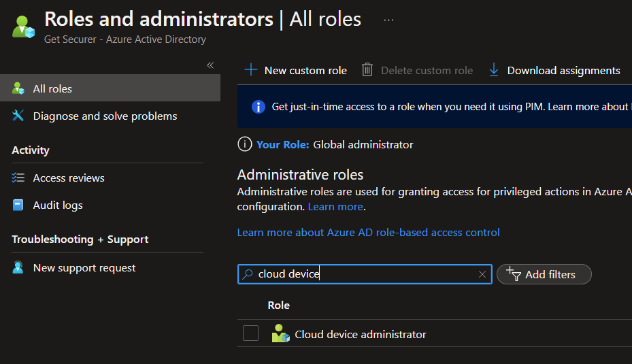Click Global administrator role text
Viewport: 632px width, 364px height.
[x=363, y=145]
